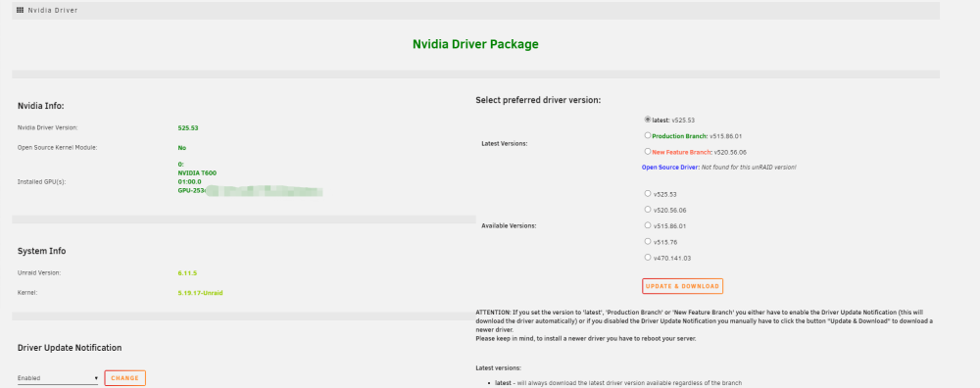
Task: Choose the Production Branch v515.86.01 option
Action: coord(648,135)
